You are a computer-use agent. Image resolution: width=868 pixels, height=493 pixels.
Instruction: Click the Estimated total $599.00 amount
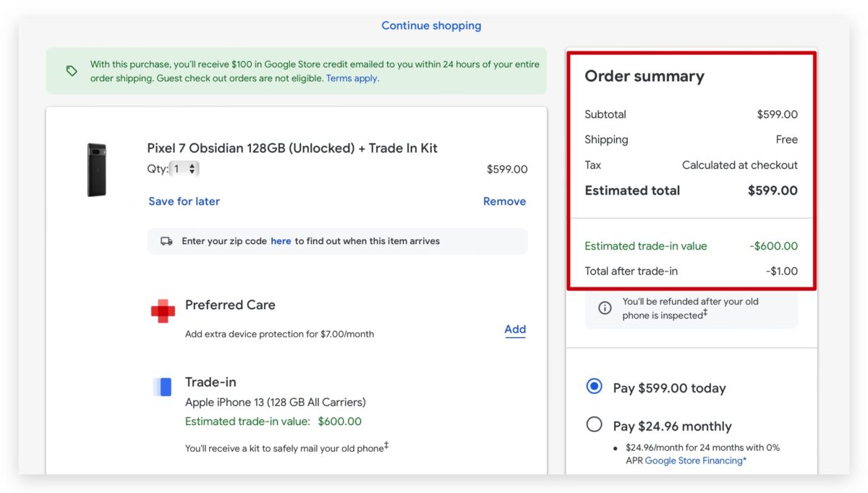tap(773, 190)
